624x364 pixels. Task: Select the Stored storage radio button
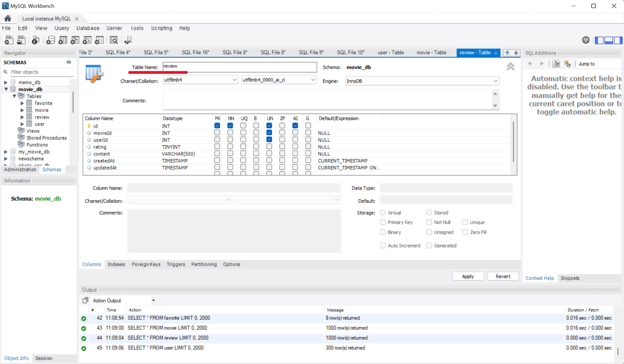click(429, 212)
